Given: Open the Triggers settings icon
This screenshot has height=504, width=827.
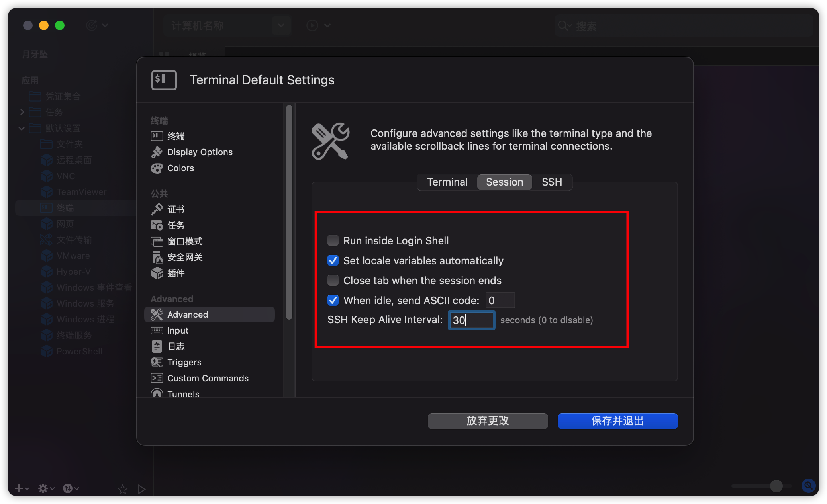Looking at the screenshot, I should click(157, 362).
